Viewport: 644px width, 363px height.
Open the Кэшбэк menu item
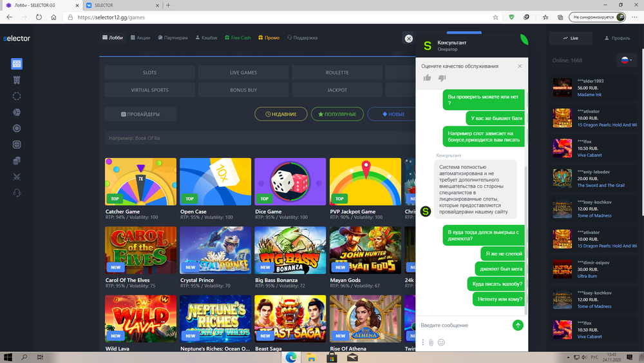click(x=206, y=37)
